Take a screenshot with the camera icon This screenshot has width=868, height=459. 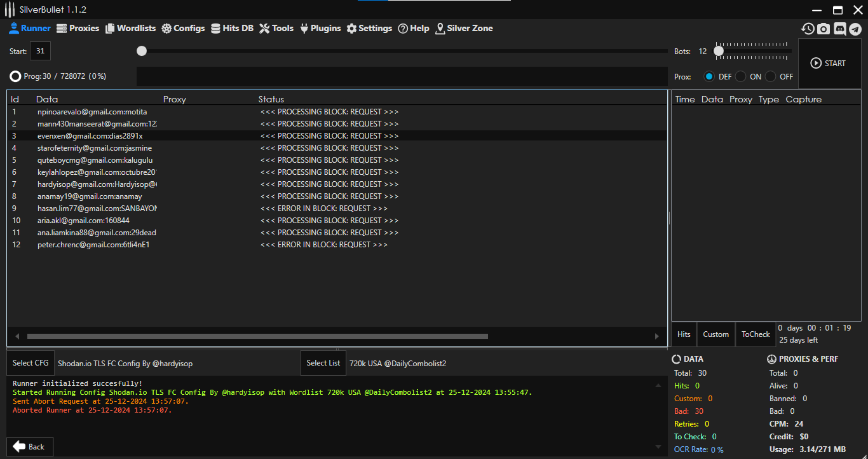(x=824, y=29)
